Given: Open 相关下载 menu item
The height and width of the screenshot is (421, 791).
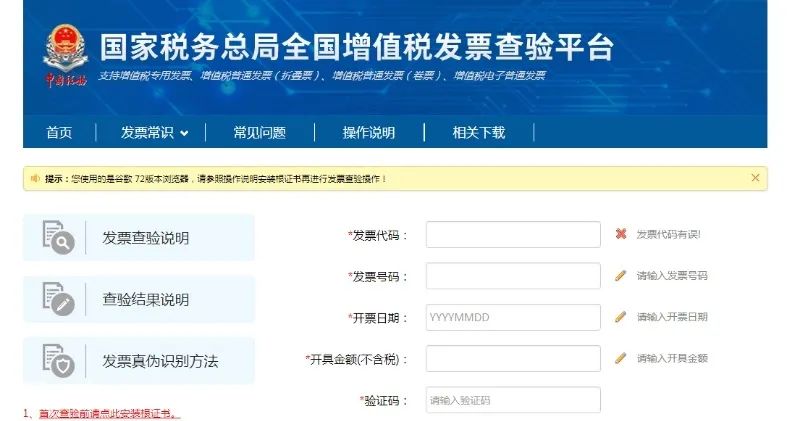Looking at the screenshot, I should tap(478, 133).
